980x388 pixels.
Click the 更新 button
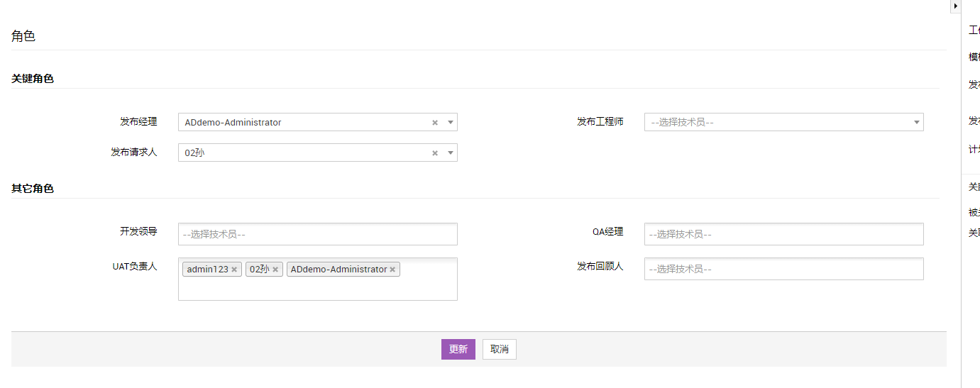coord(458,349)
